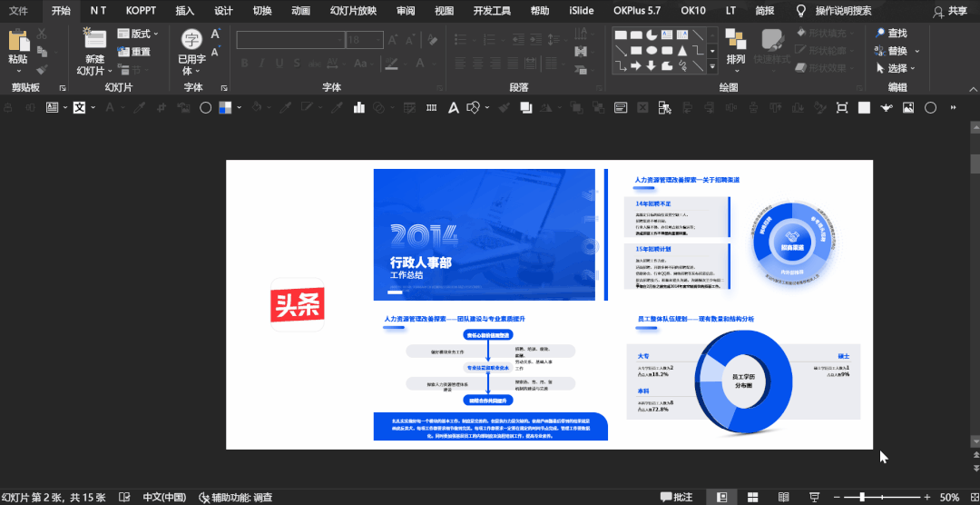Switch to Slide Sorter view
The image size is (980, 505).
753,498
